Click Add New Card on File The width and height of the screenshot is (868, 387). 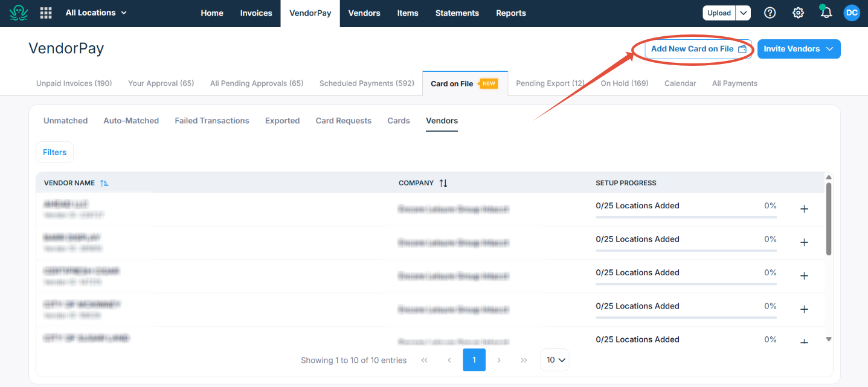click(699, 49)
